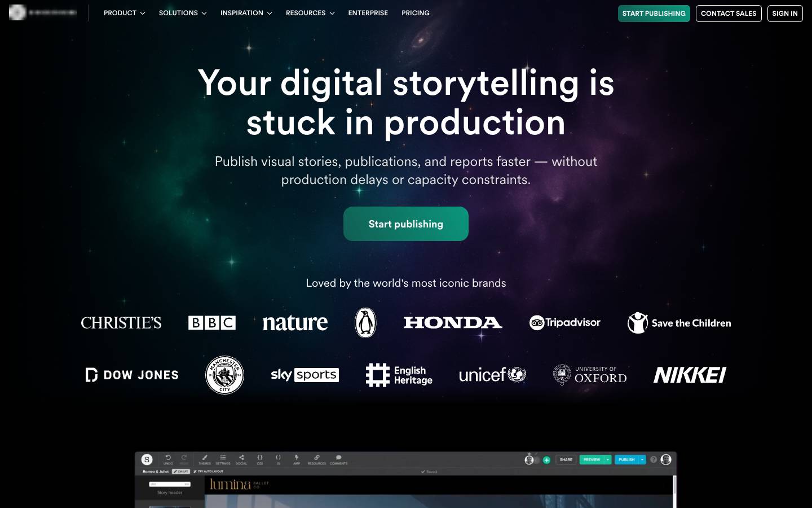Screen dimensions: 812x508
Task: Open the Pricing page
Action: [416, 13]
